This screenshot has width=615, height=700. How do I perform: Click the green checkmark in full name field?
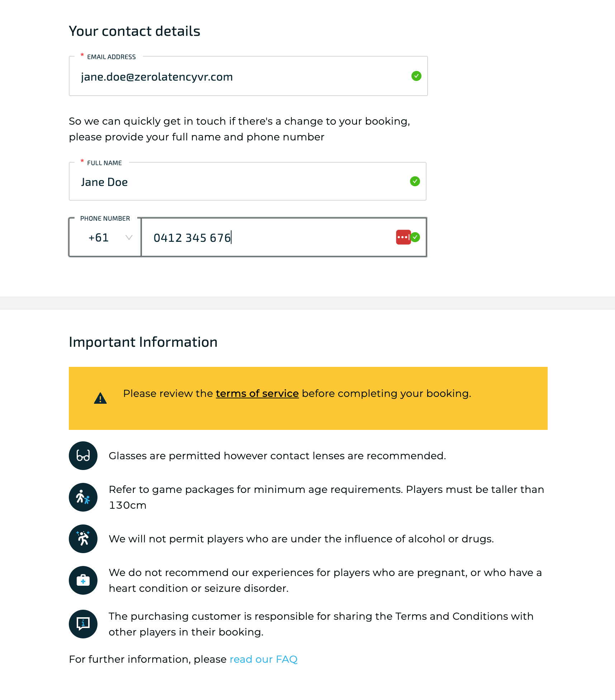[x=415, y=181]
